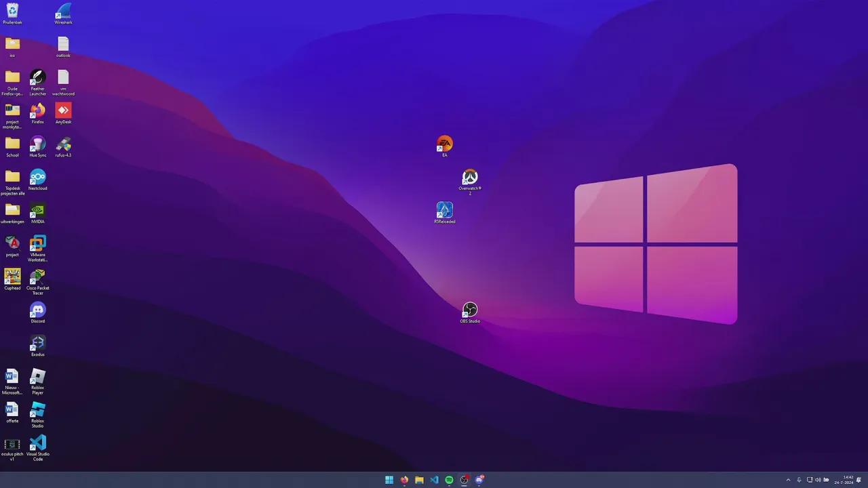The image size is (868, 488).
Task: Select the Hue Sync shortcut
Action: click(38, 146)
